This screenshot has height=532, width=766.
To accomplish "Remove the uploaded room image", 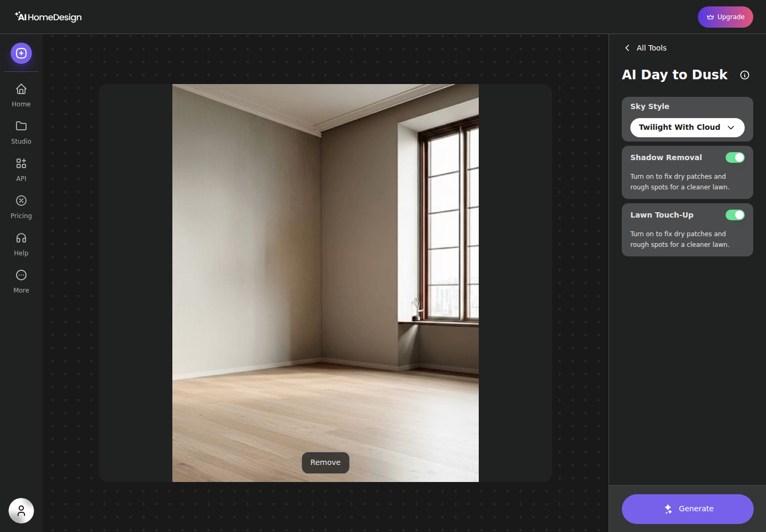I will tap(326, 463).
